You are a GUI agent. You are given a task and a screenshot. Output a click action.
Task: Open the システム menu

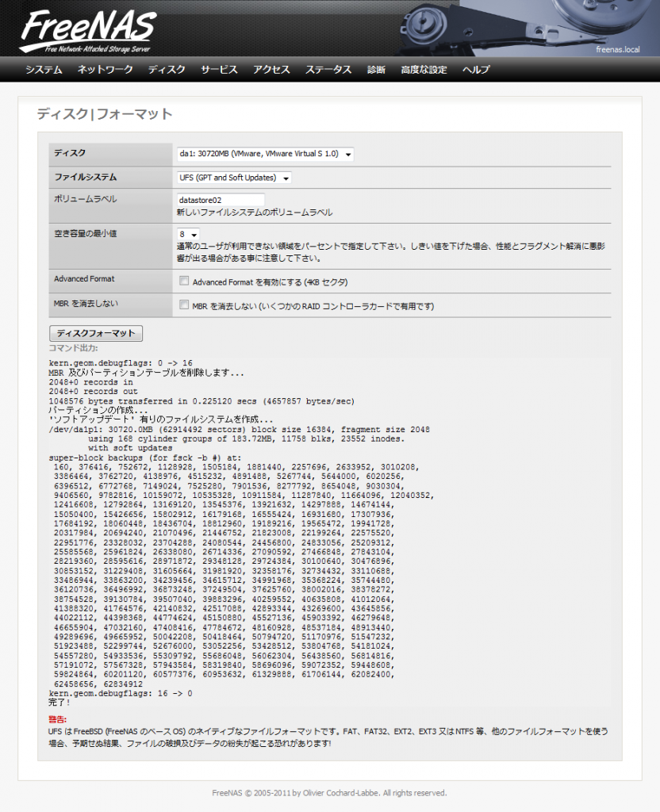tap(44, 70)
